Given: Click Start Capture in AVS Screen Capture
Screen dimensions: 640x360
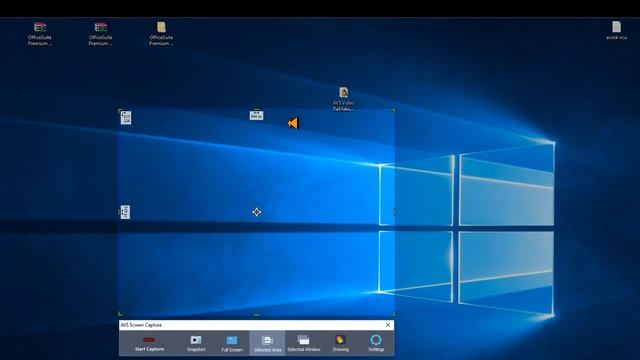Looking at the screenshot, I should point(149,343).
